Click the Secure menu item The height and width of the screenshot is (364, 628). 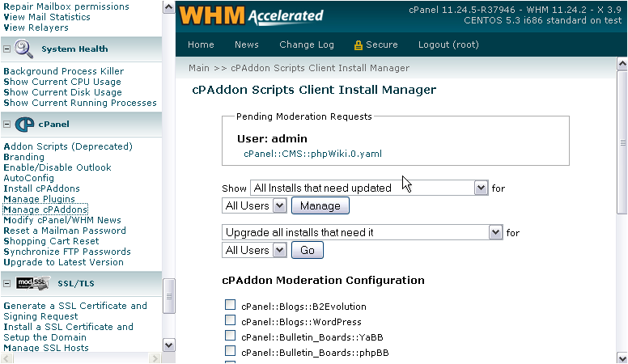(x=376, y=44)
